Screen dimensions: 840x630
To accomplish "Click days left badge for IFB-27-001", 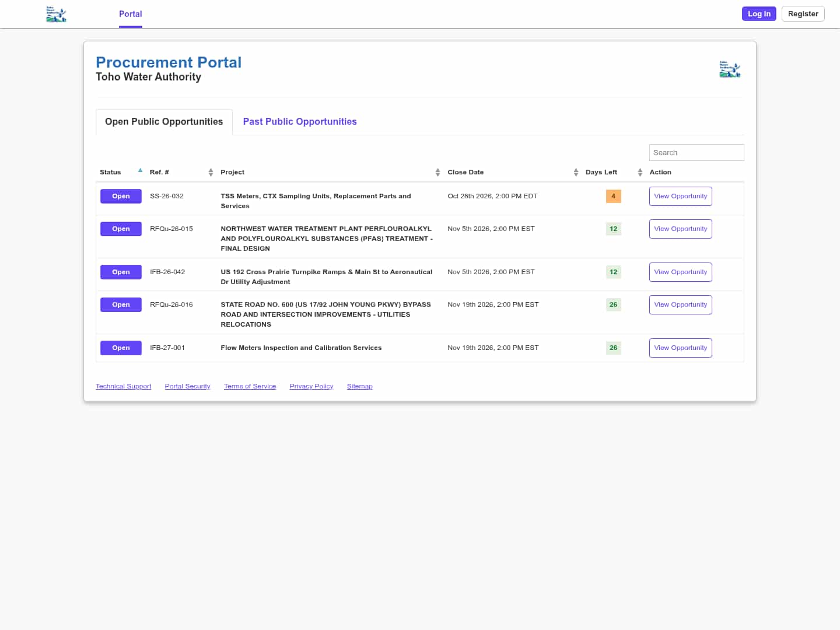I will (x=614, y=348).
